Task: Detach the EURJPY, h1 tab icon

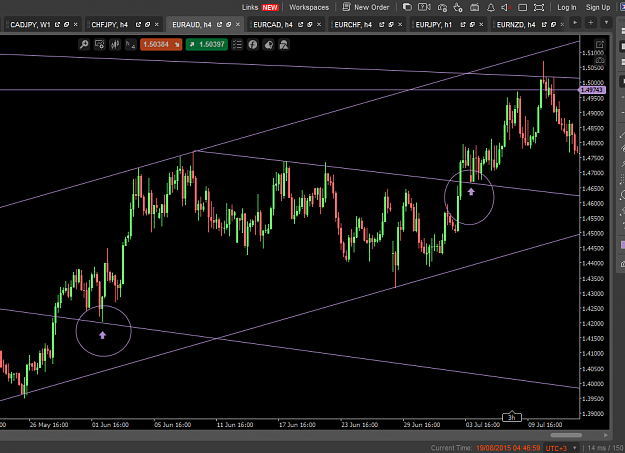Action: pyautogui.click(x=463, y=25)
